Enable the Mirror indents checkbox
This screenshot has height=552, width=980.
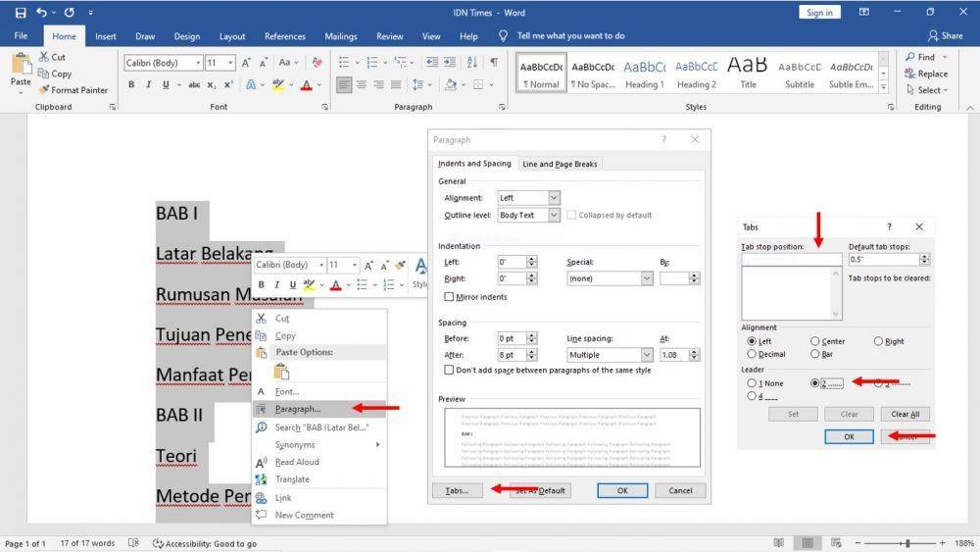449,297
